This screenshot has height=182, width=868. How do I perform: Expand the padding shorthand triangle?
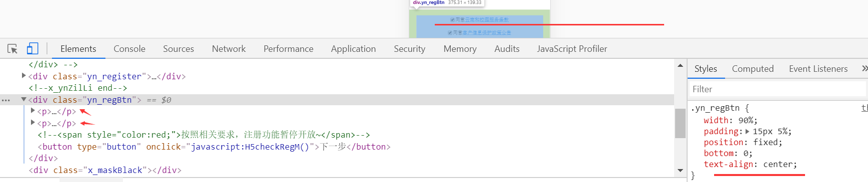click(748, 132)
